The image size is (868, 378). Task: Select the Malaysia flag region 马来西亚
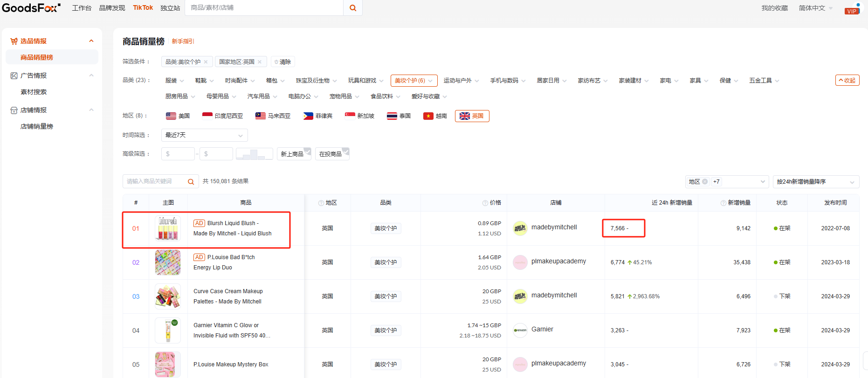point(273,116)
